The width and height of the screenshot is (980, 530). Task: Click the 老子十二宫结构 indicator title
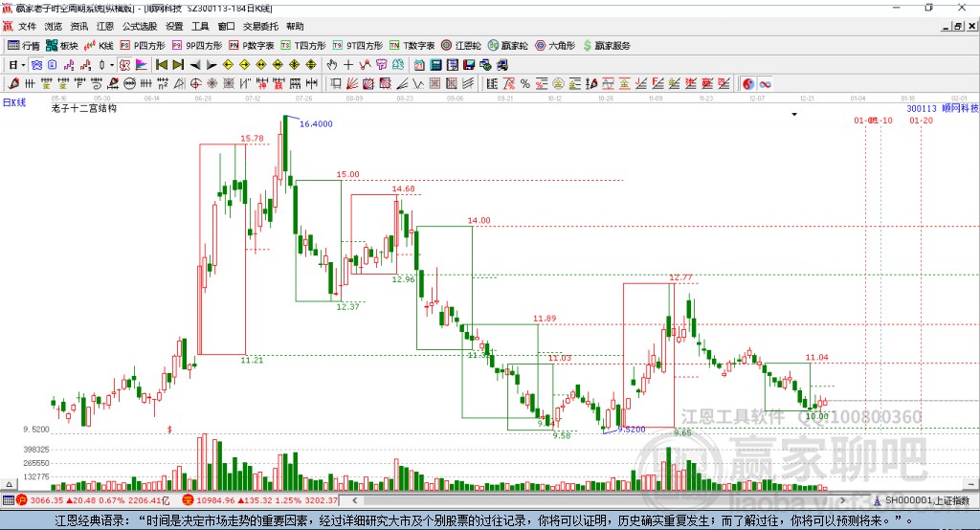point(84,108)
